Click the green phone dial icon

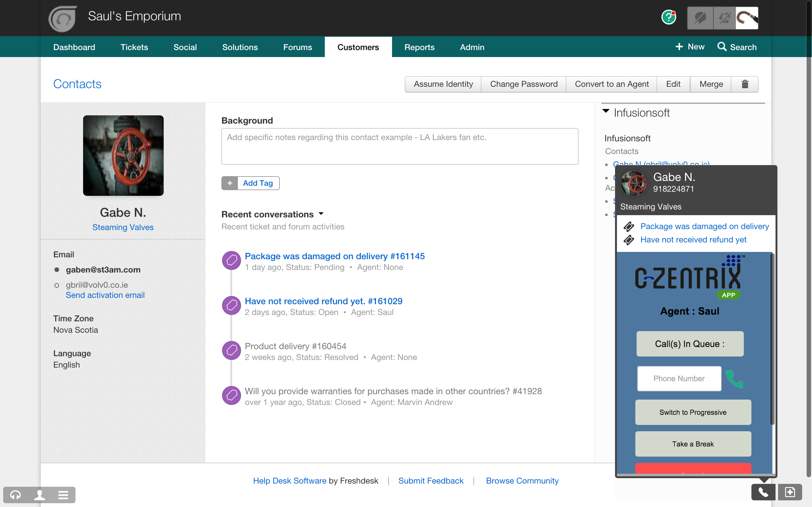(735, 379)
